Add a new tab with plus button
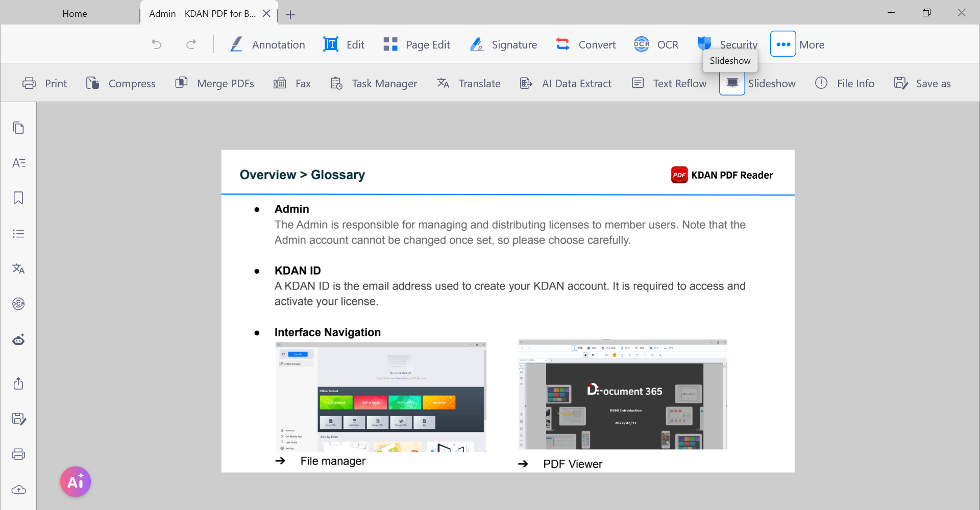The image size is (980, 510). pos(290,15)
